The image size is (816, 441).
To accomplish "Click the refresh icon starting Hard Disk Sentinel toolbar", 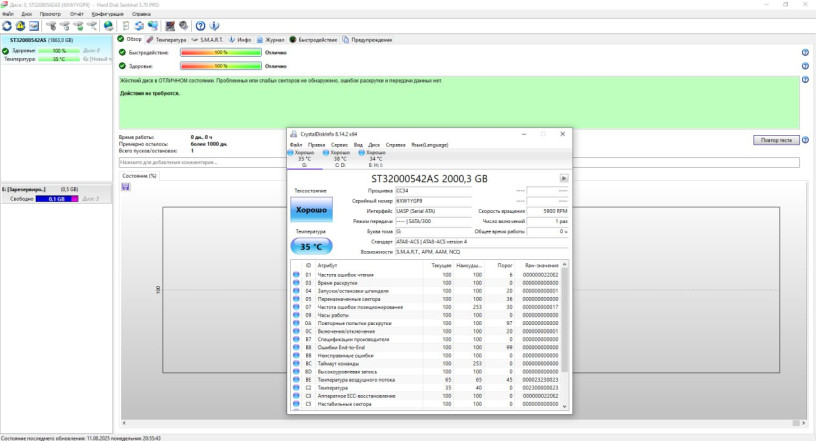I will pos(7,26).
